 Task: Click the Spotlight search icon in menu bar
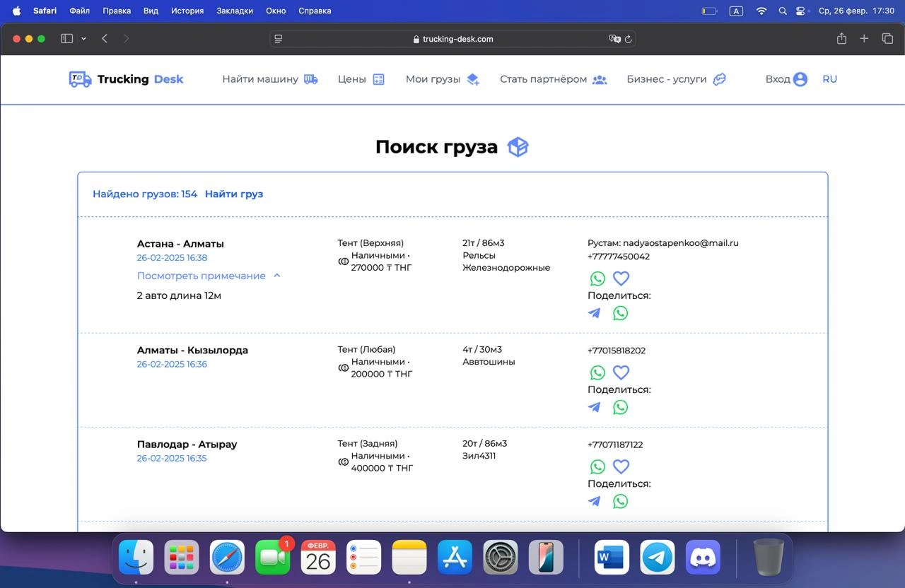pyautogui.click(x=782, y=11)
